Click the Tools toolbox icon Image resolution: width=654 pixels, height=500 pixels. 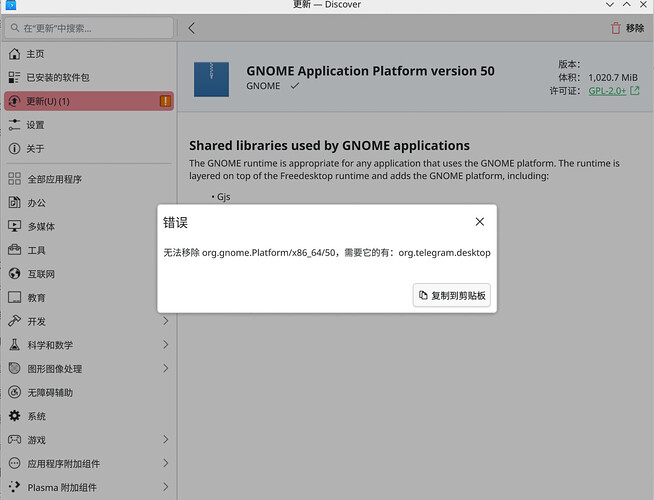click(x=14, y=250)
